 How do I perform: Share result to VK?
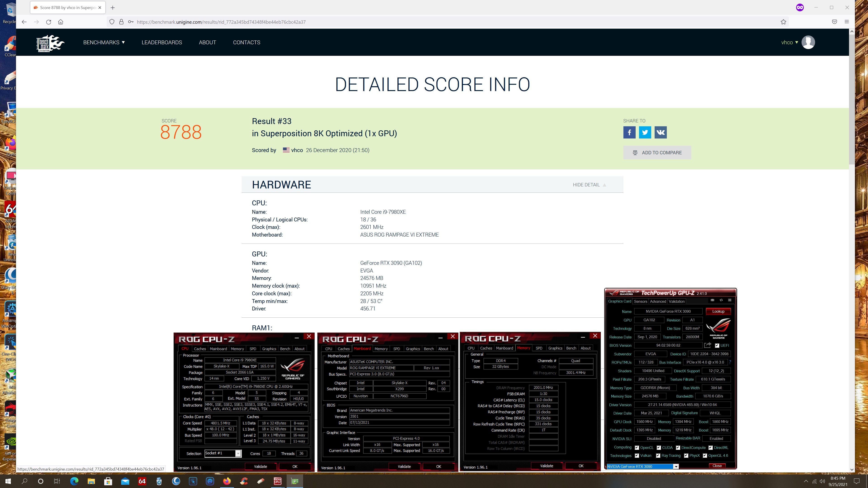660,132
